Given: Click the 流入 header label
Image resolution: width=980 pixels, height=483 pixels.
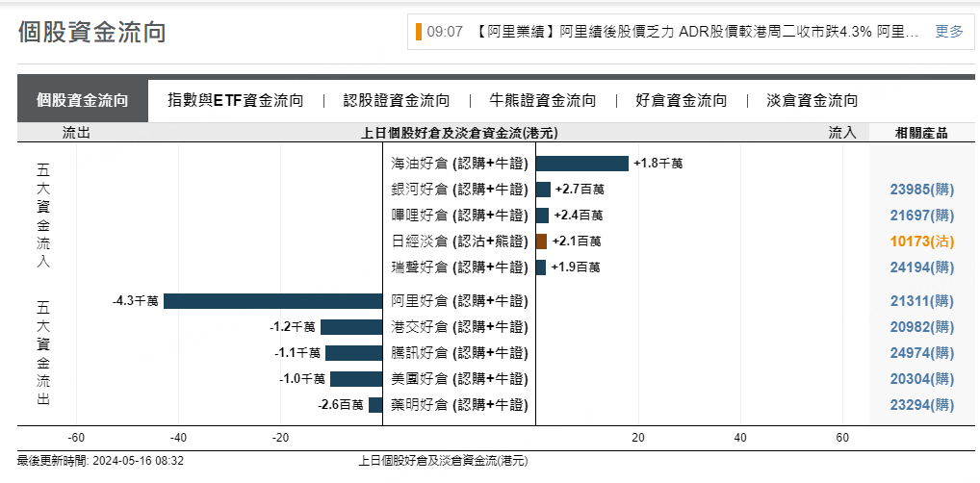Looking at the screenshot, I should (x=842, y=133).
